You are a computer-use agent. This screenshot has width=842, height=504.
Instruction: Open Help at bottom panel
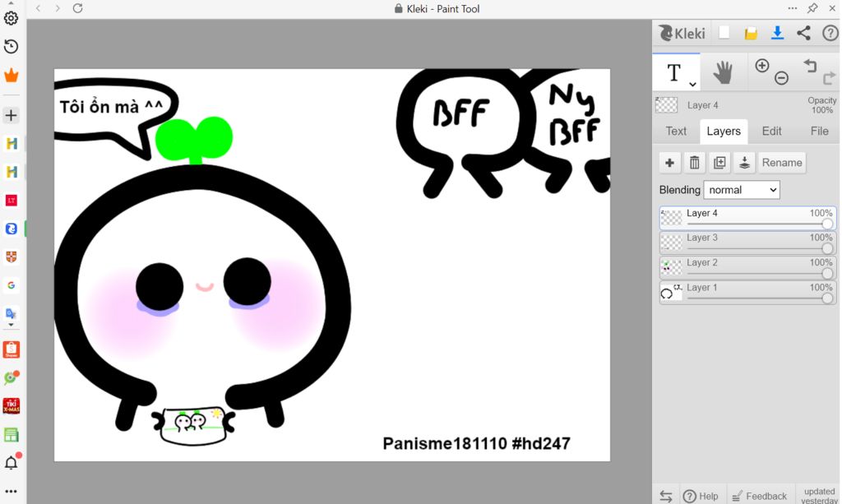pyautogui.click(x=701, y=497)
